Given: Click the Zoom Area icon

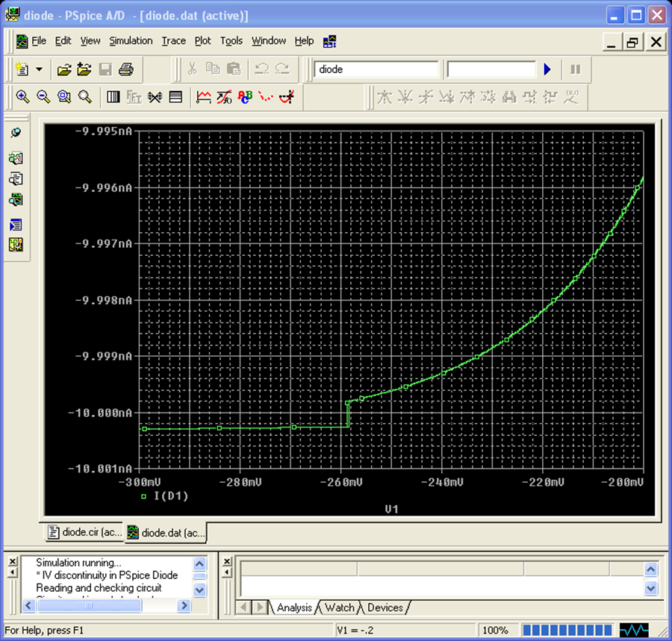Looking at the screenshot, I should point(64,97).
